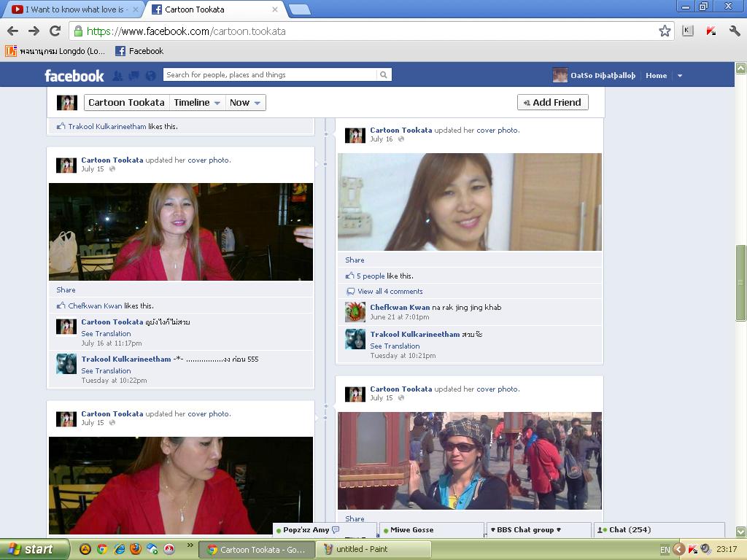Open the View all 4 comments link
Image resolution: width=747 pixels, height=560 pixels.
click(x=390, y=292)
